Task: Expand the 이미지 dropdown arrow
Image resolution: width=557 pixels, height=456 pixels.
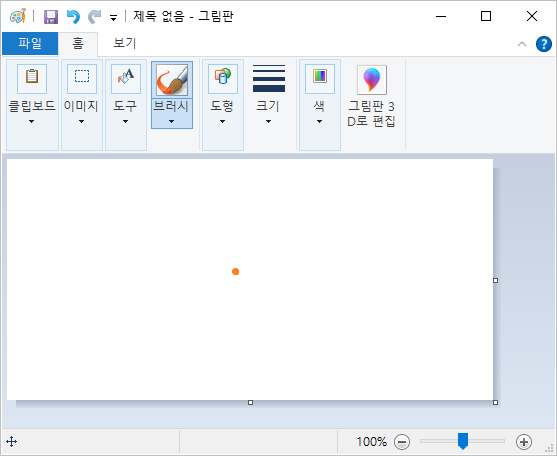Action: click(x=82, y=121)
